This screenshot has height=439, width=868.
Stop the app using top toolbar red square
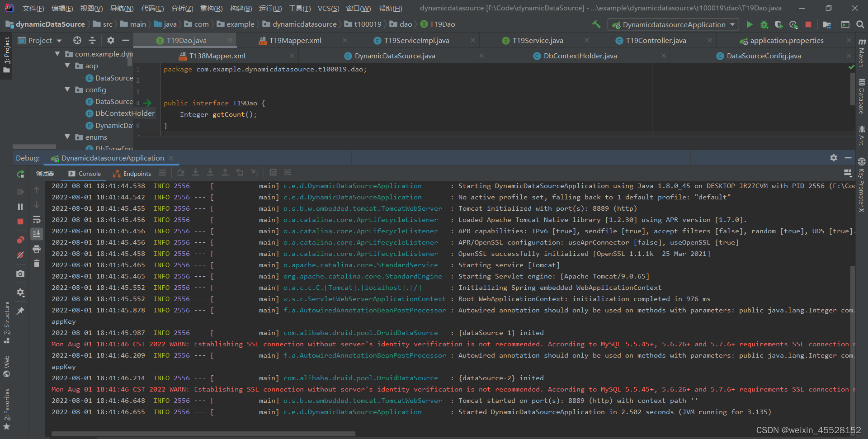click(x=808, y=24)
